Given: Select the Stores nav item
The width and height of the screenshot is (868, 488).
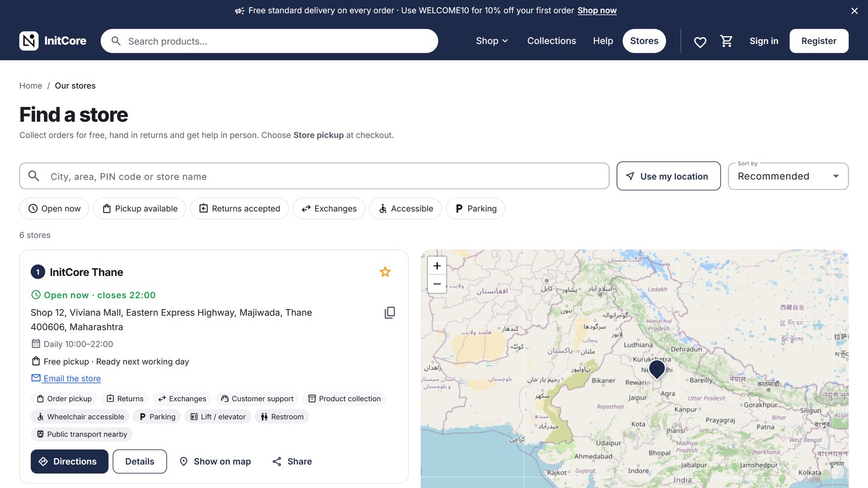Looking at the screenshot, I should pos(644,41).
